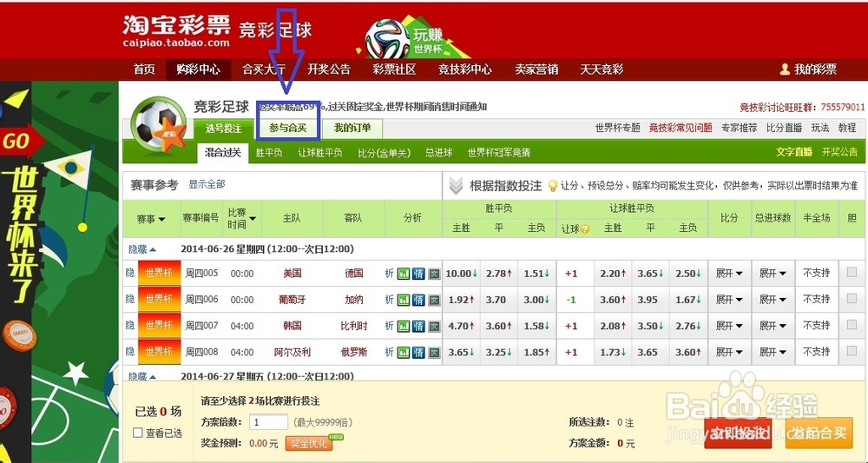Open 彩票社区 in top navigation

394,69
